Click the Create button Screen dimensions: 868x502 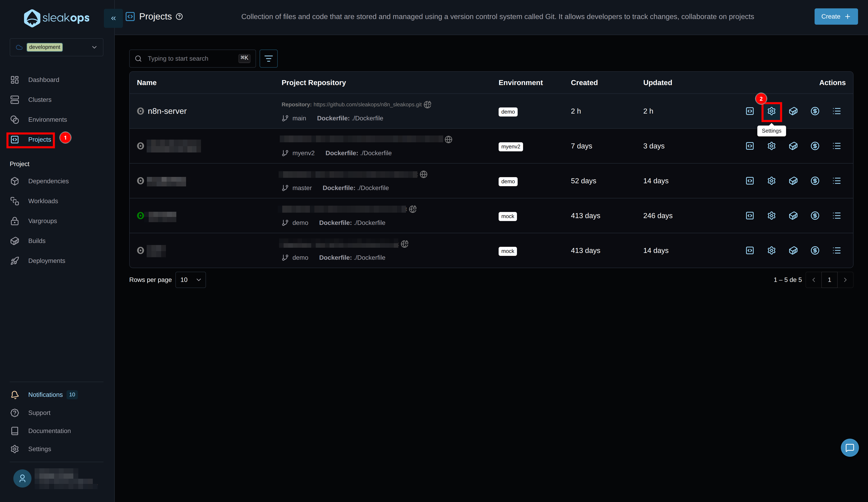836,16
